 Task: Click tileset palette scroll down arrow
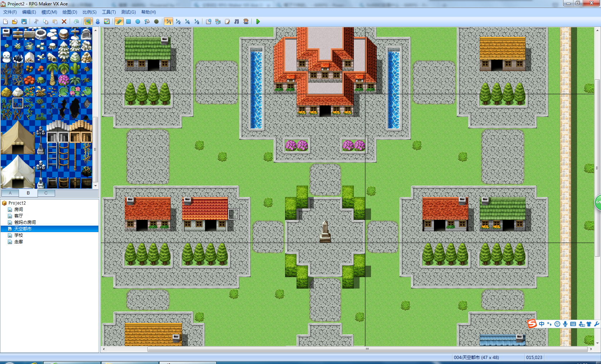[96, 186]
